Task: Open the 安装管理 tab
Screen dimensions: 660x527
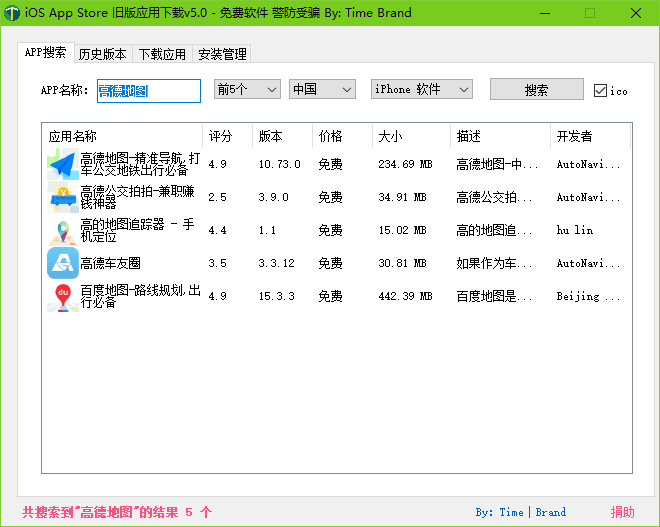Action: coord(222,54)
